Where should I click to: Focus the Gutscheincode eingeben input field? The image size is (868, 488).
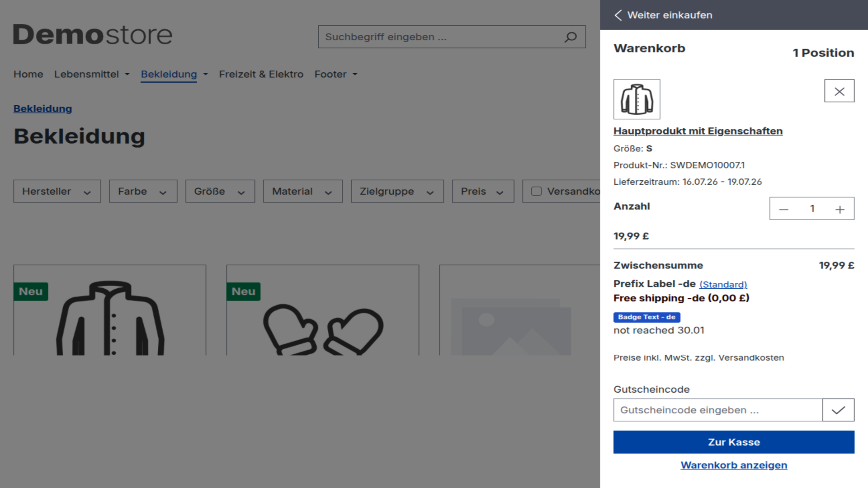click(718, 410)
